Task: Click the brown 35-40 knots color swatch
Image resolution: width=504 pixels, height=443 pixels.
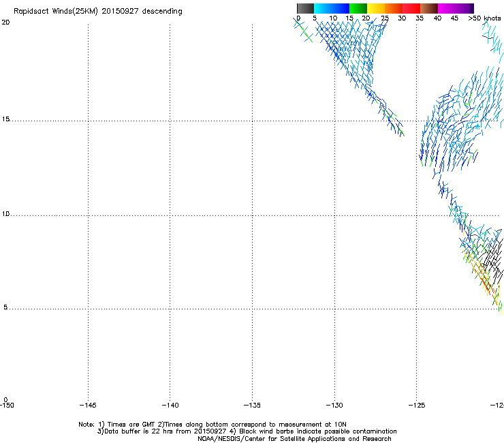Action: coord(429,8)
